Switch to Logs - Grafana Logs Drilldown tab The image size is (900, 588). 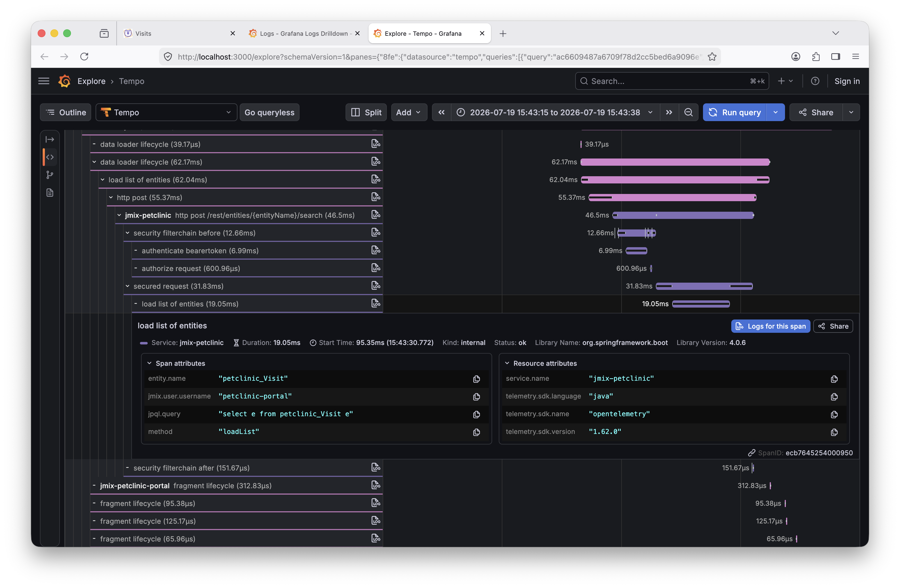pyautogui.click(x=304, y=33)
